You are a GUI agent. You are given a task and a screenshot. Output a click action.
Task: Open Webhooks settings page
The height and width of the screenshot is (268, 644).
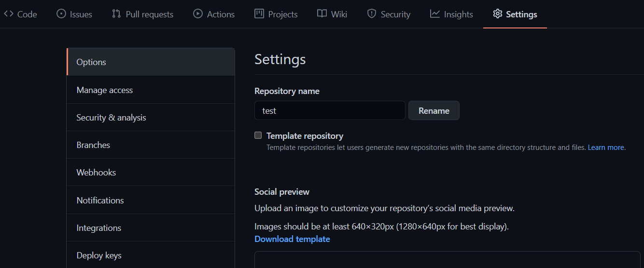tap(96, 173)
